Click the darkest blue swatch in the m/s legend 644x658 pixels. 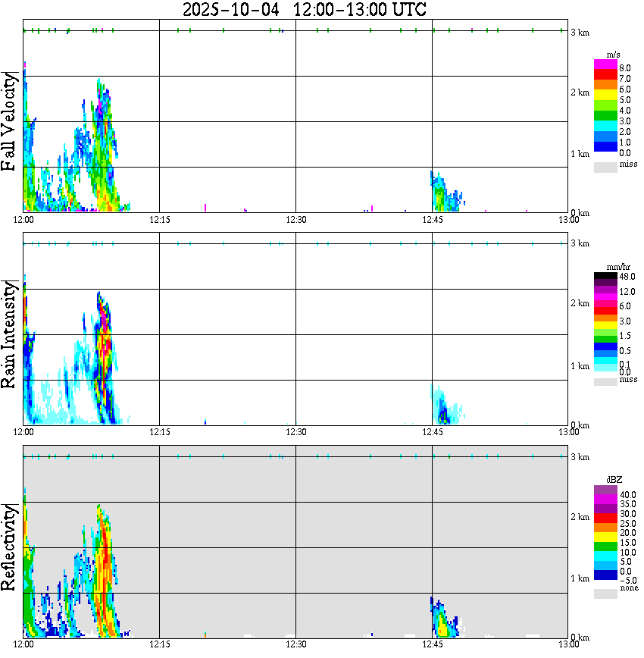[x=605, y=147]
